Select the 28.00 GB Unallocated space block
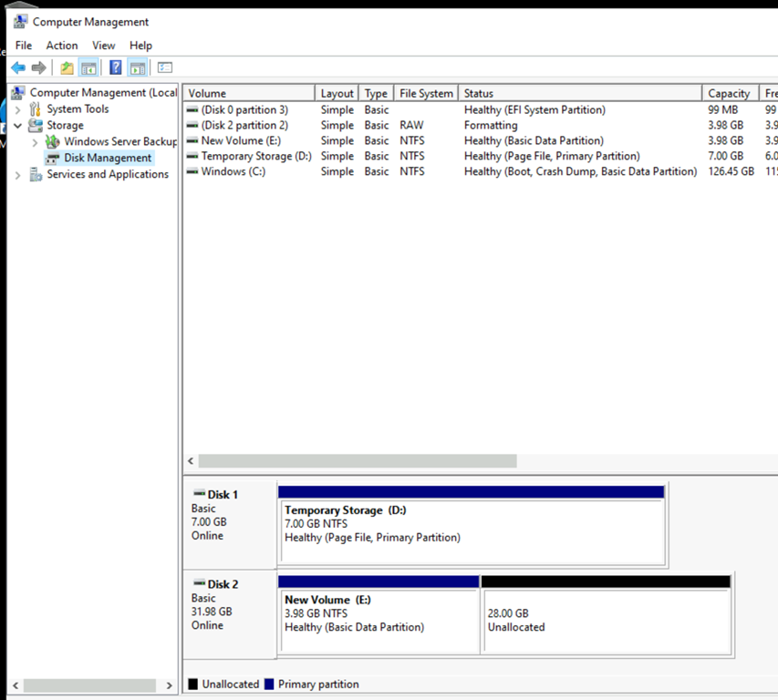 click(606, 620)
